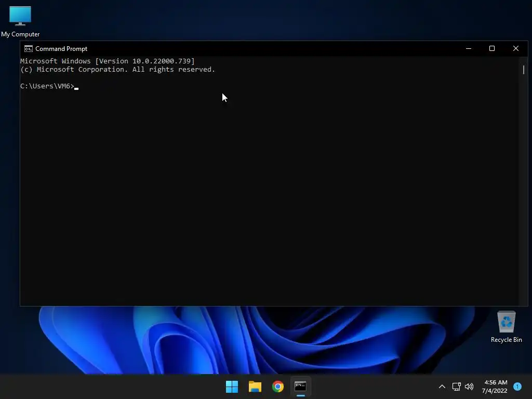Image resolution: width=532 pixels, height=399 pixels.
Task: Open Command Prompt title bar system icon
Action: coord(29,49)
